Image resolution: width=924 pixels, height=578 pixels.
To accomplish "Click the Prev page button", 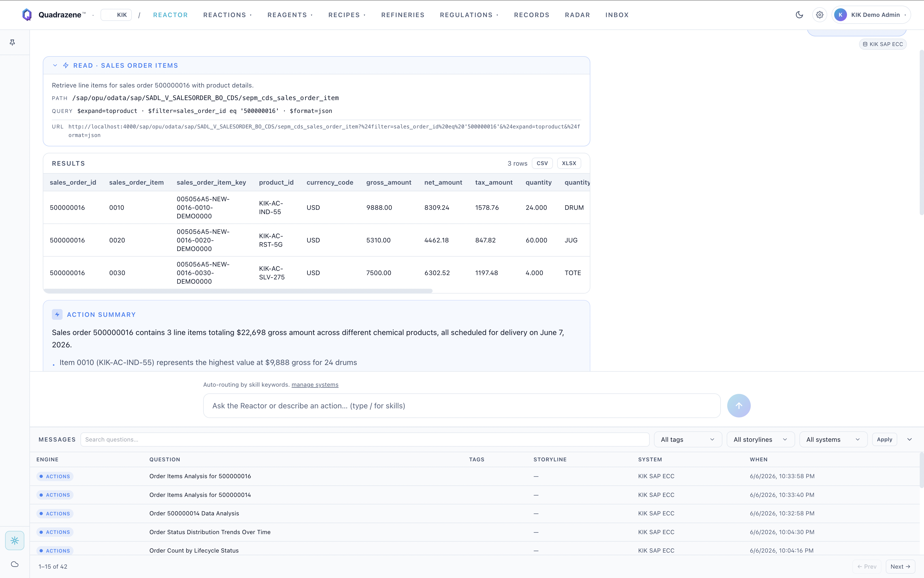I will (x=866, y=566).
